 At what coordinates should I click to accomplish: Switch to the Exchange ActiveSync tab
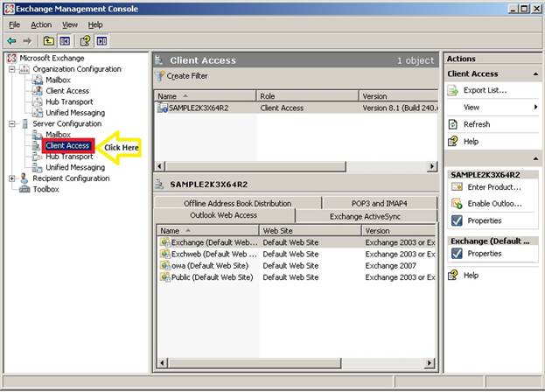[366, 216]
